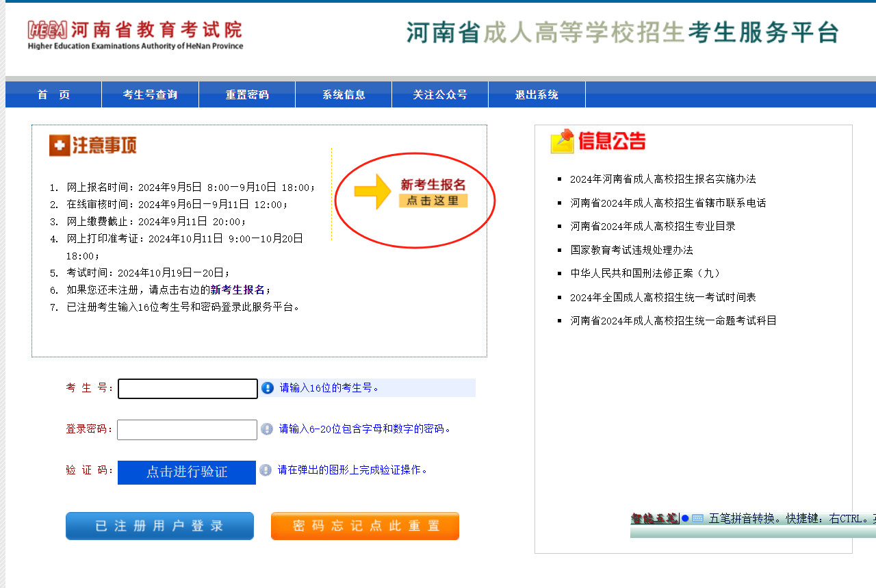Focus the 考生号 input field
The width and height of the screenshot is (876, 588).
[188, 389]
